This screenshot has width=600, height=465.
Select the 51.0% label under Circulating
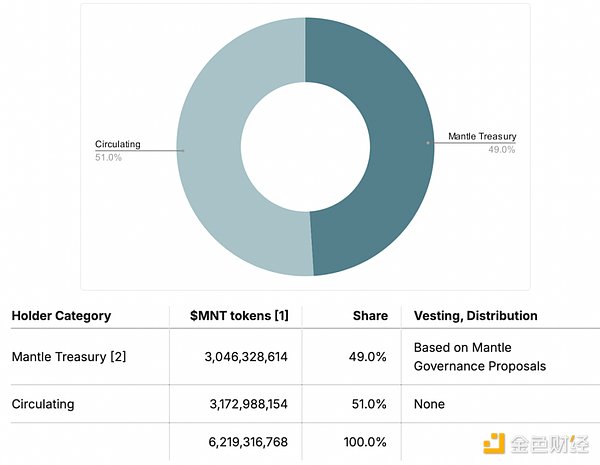click(108, 157)
